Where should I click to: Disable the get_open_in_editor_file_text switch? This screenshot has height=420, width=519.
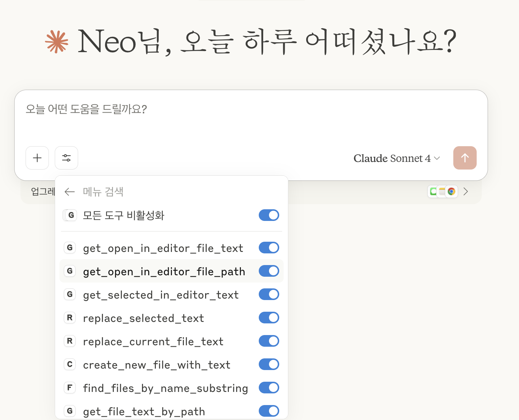point(269,248)
